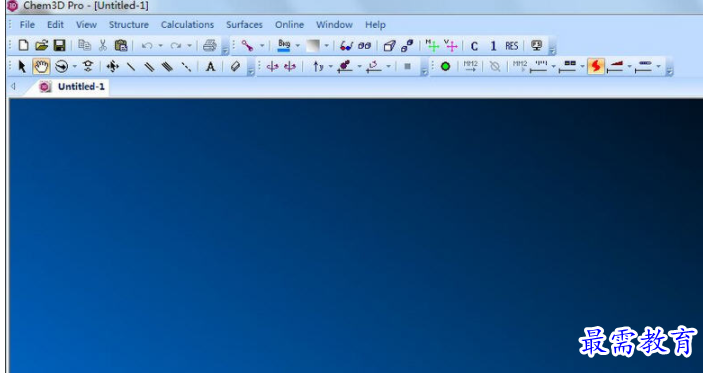The height and width of the screenshot is (373, 703).
Task: Select the Build from Text tool
Action: click(x=210, y=67)
